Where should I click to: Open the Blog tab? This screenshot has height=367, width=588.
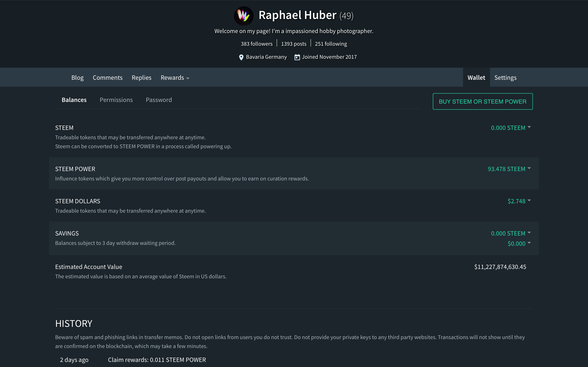tap(77, 78)
